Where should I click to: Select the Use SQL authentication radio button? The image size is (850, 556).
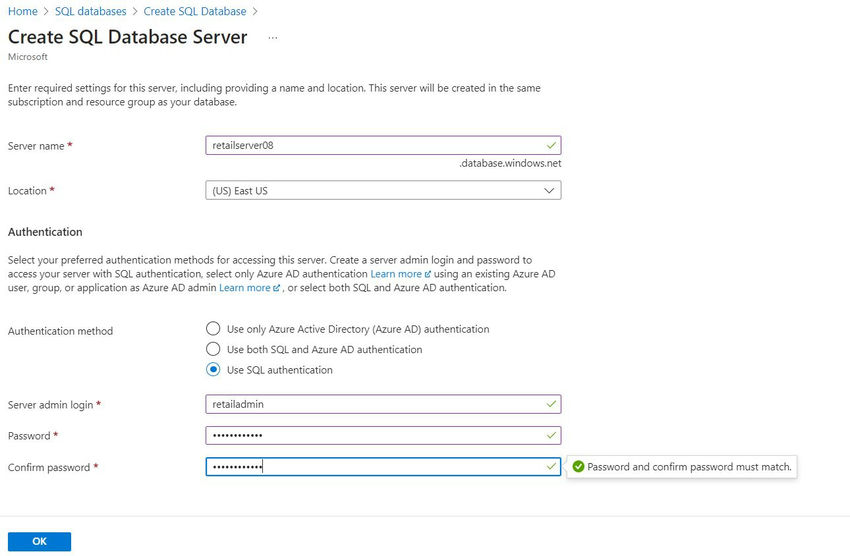pos(212,370)
